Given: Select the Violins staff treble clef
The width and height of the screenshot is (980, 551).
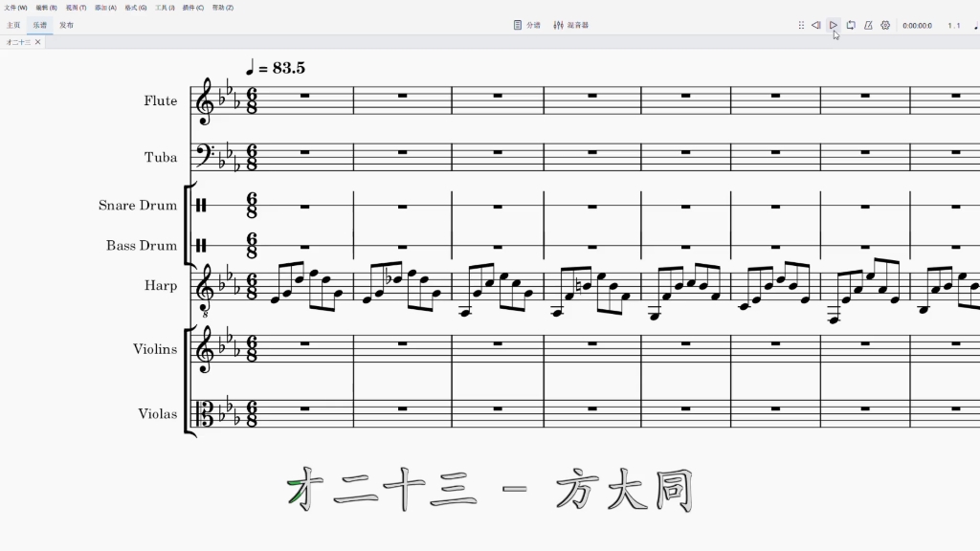Looking at the screenshot, I should click(x=205, y=349).
